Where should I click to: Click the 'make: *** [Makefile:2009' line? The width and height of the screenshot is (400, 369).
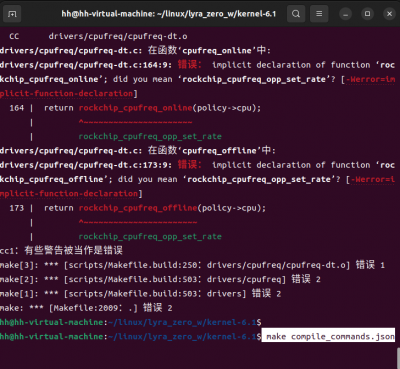[x=86, y=308]
